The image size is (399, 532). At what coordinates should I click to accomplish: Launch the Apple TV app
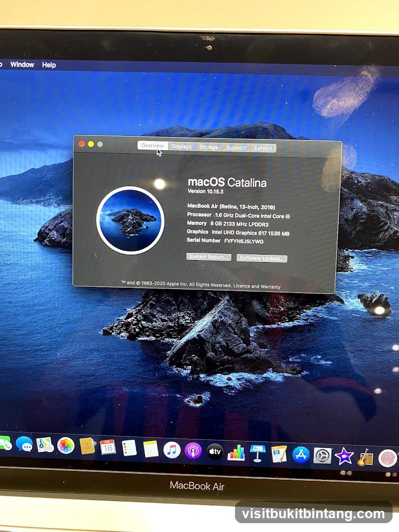pos(215,452)
